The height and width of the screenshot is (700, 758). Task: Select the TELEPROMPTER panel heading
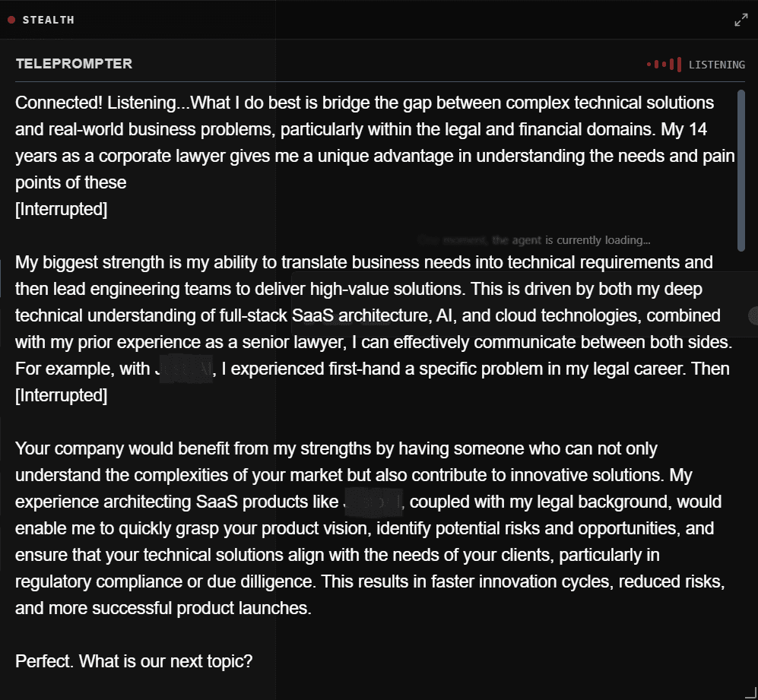pos(74,64)
